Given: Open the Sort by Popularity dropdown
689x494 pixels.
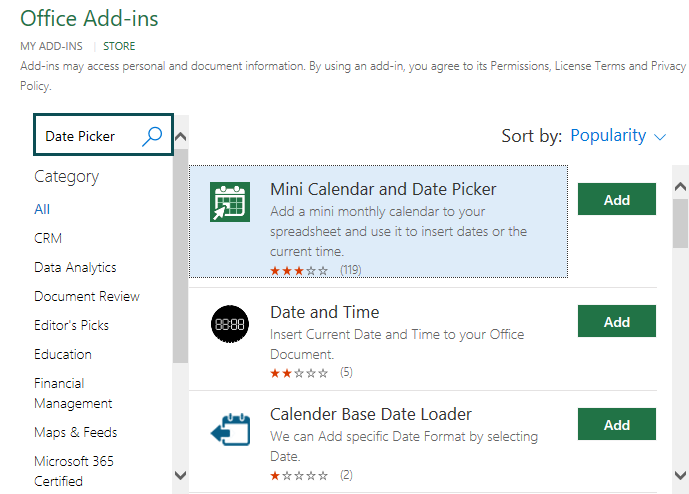Looking at the screenshot, I should 618,136.
